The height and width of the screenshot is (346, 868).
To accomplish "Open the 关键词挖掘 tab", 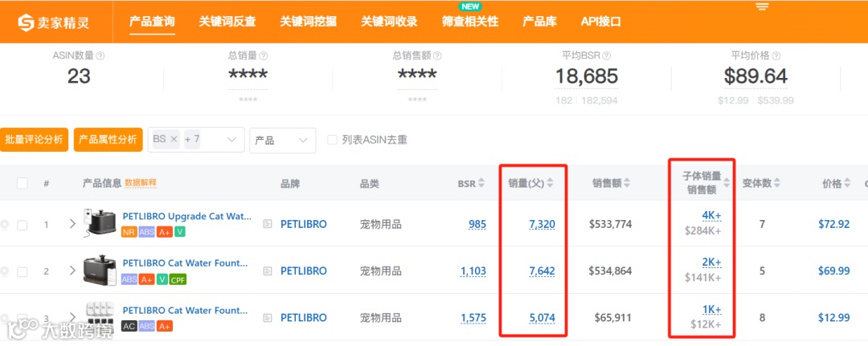I will [x=309, y=22].
